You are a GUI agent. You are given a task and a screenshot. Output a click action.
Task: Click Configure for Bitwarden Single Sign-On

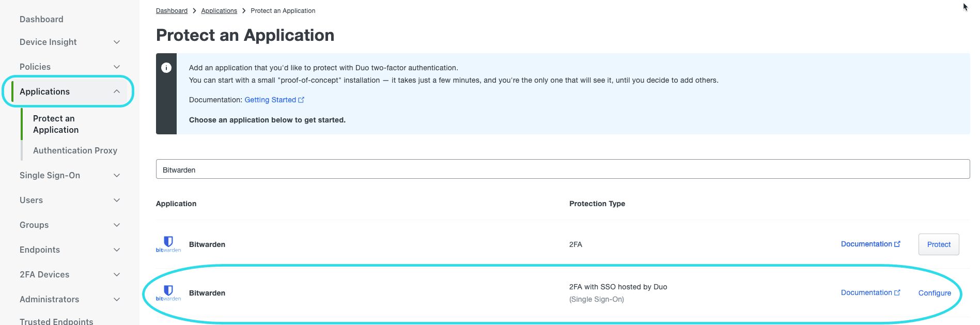(x=935, y=293)
